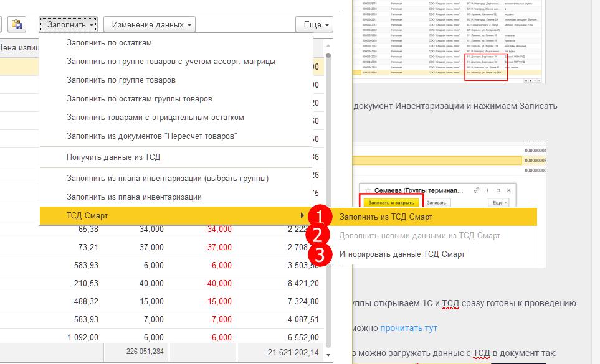Expand the Еще dropdown in the toolbar
The image size is (600, 364).
[314, 24]
